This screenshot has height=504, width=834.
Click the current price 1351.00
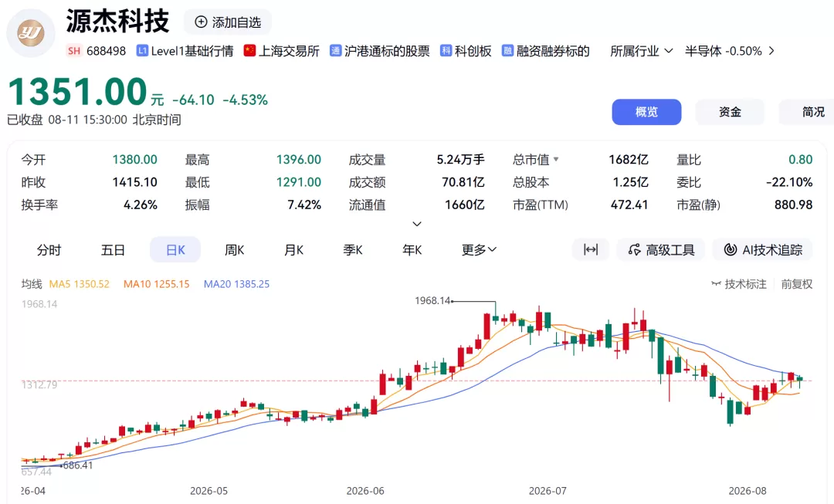(x=78, y=91)
